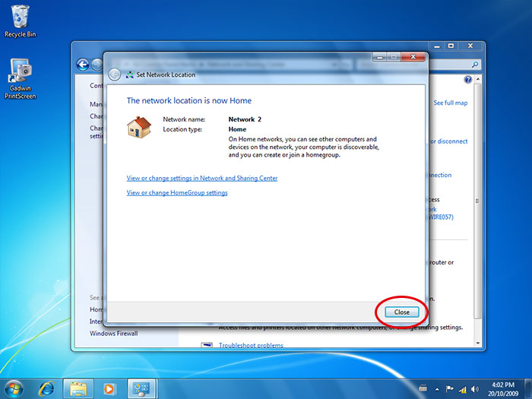Viewport: 532px width, 399px height.
Task: Open the help icon in Control Panel
Action: point(468,79)
